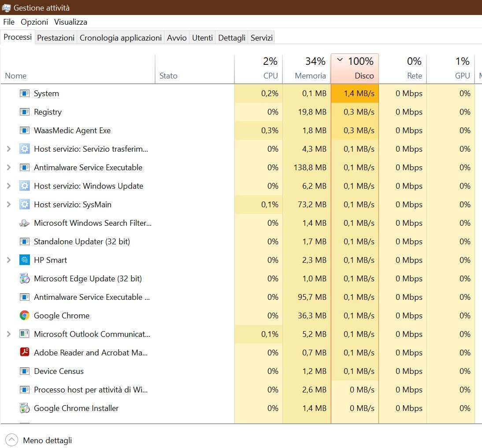
Task: Select the Device Census process name
Action: (59, 371)
